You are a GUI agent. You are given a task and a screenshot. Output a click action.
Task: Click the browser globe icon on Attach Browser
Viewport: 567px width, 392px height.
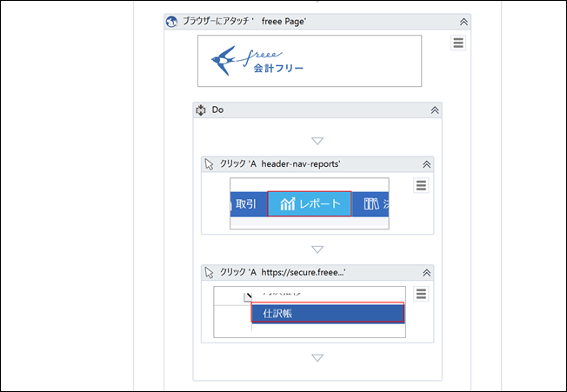click(x=171, y=22)
